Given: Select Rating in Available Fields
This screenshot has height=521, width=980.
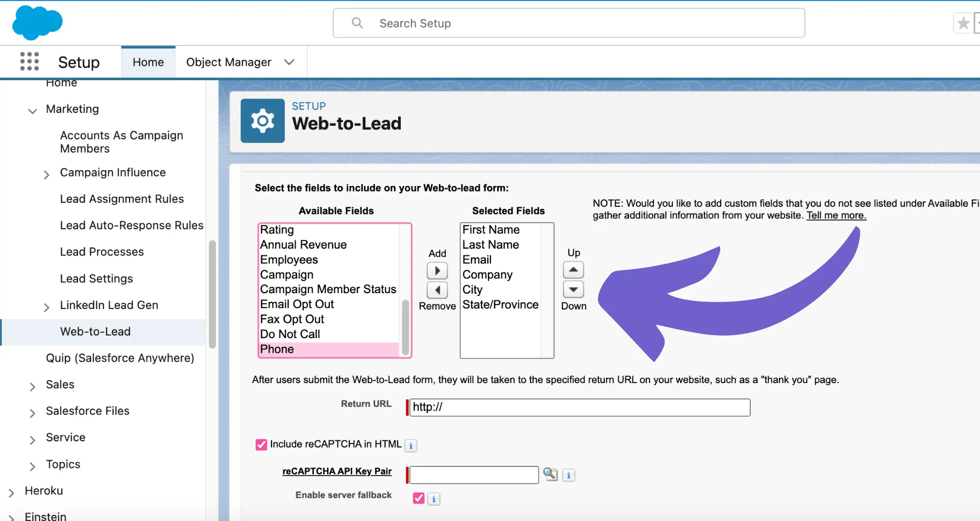Looking at the screenshot, I should pyautogui.click(x=277, y=230).
